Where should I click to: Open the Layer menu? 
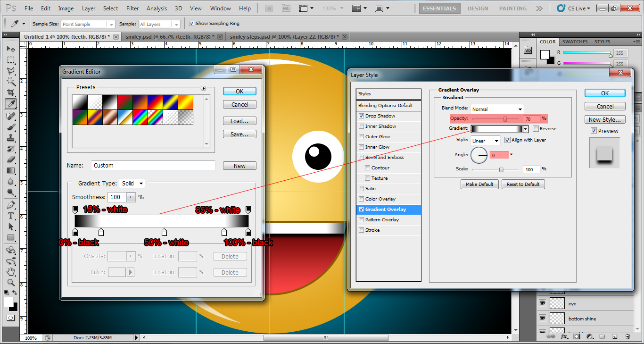pyautogui.click(x=89, y=8)
